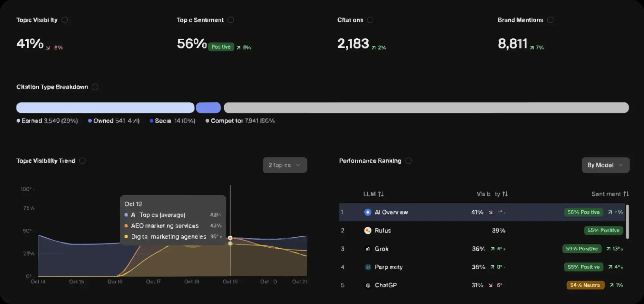Select the Grok model icon
The height and width of the screenshot is (304, 644).
pyautogui.click(x=368, y=249)
